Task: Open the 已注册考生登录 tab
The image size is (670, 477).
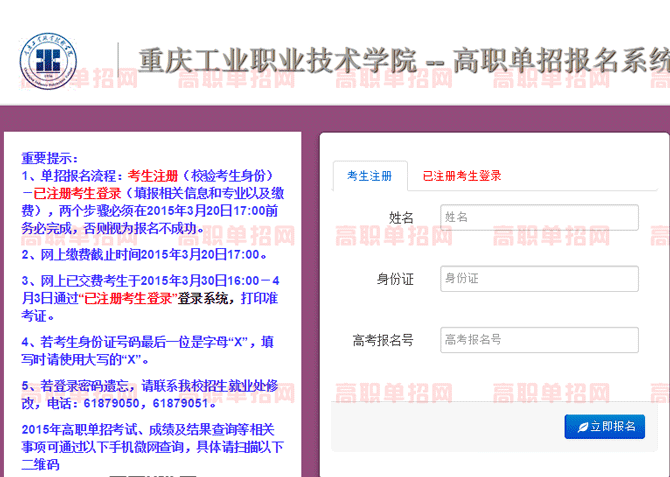Action: [461, 176]
